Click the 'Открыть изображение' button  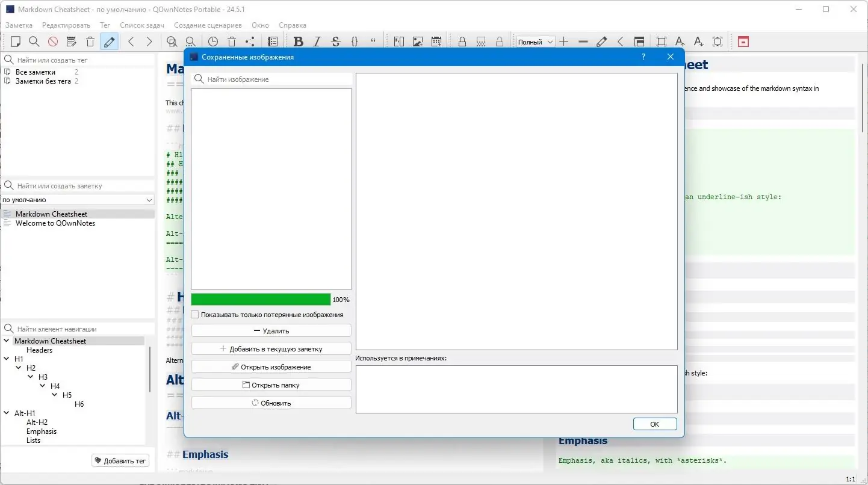[x=271, y=366]
